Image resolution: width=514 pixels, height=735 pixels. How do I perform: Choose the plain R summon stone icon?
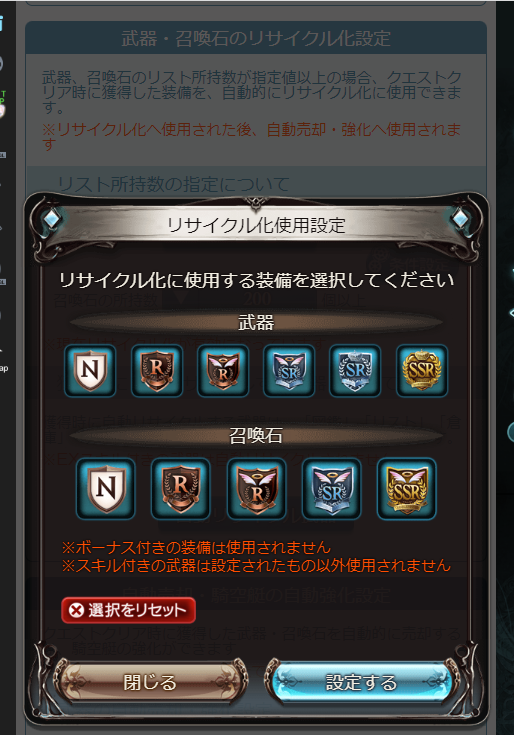pyautogui.click(x=181, y=488)
